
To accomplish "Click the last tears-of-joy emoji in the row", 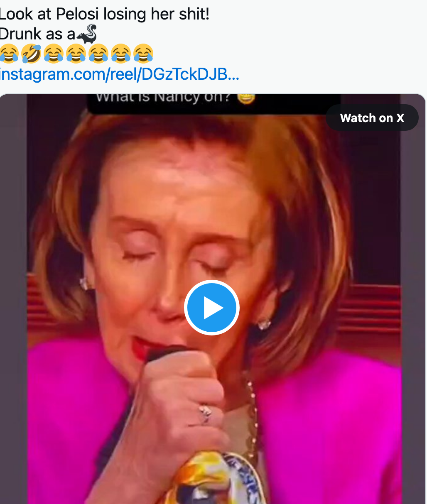I will point(143,54).
